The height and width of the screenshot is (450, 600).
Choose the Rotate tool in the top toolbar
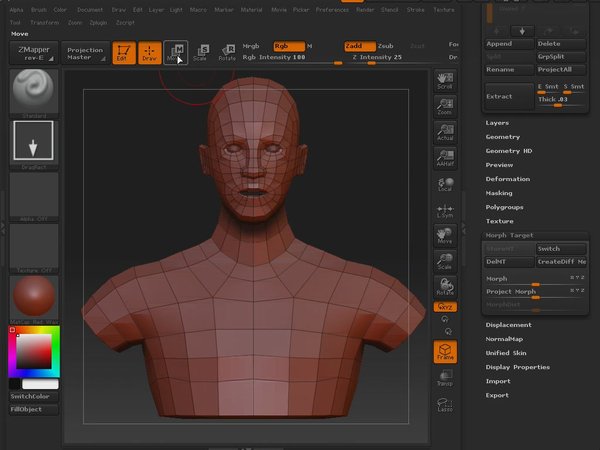pos(227,53)
